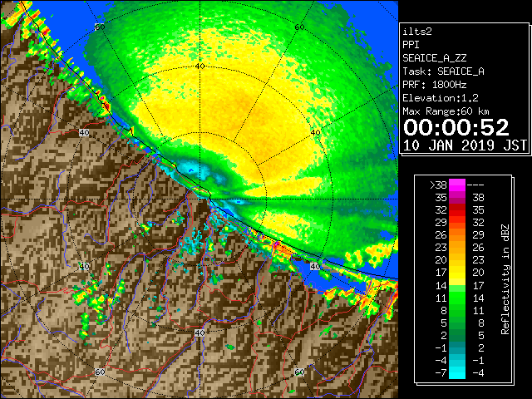Click the 'Reflectivity in dBZ' legend title

click(505, 279)
